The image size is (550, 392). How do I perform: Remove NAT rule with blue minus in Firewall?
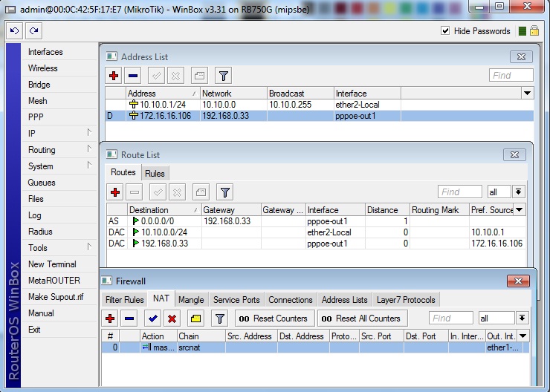pyautogui.click(x=129, y=318)
